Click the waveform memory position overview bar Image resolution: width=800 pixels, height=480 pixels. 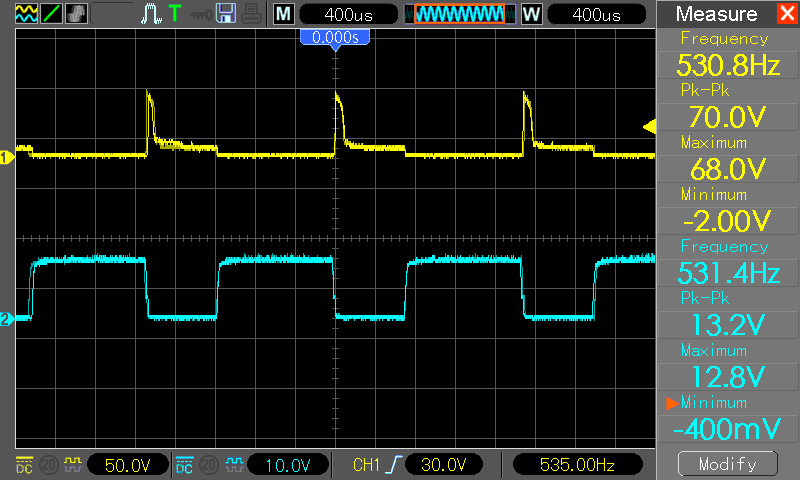coord(460,14)
